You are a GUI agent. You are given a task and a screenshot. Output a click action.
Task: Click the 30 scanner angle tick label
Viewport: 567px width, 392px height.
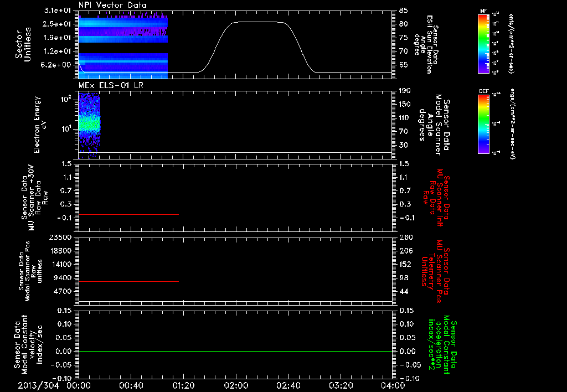[x=404, y=145]
